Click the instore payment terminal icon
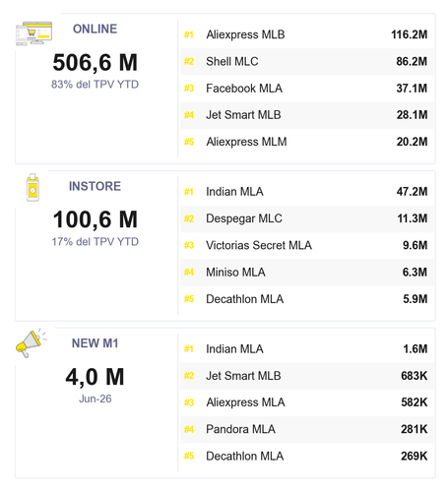The image size is (448, 492). [32, 187]
